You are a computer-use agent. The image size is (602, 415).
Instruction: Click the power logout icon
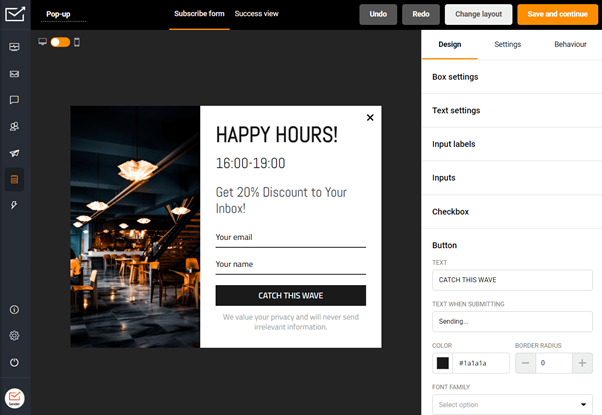(x=15, y=362)
